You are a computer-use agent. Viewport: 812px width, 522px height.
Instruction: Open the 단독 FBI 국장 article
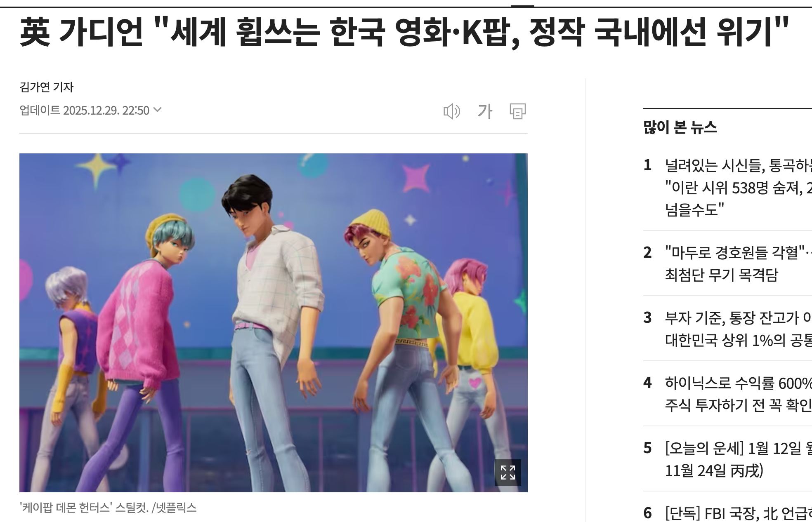point(739,513)
